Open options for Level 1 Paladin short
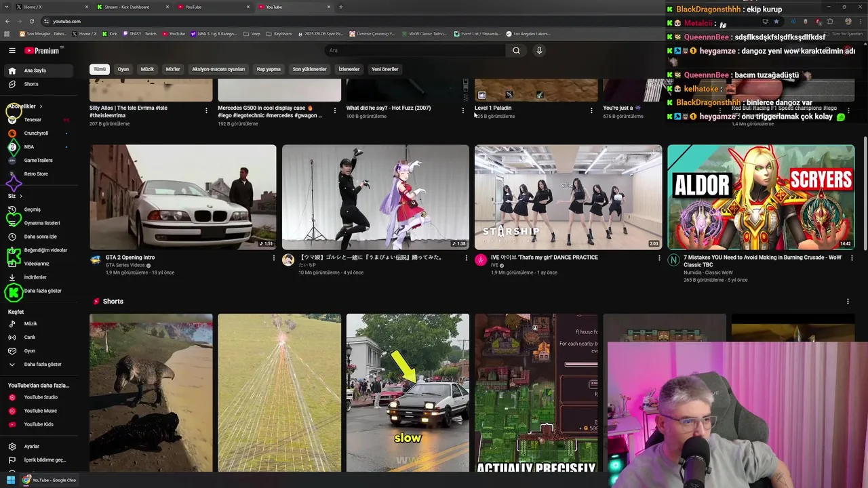This screenshot has width=868, height=488. click(x=591, y=110)
